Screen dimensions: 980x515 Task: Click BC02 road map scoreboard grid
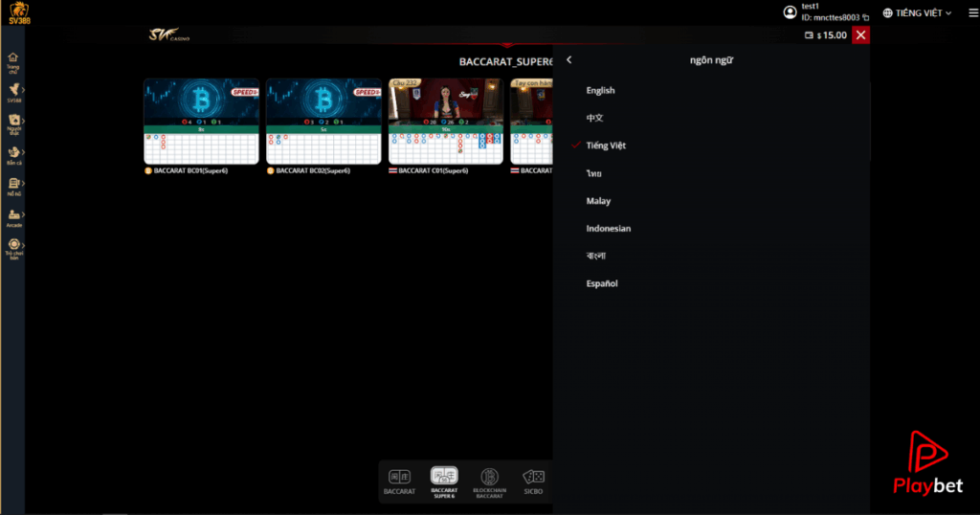click(x=323, y=148)
